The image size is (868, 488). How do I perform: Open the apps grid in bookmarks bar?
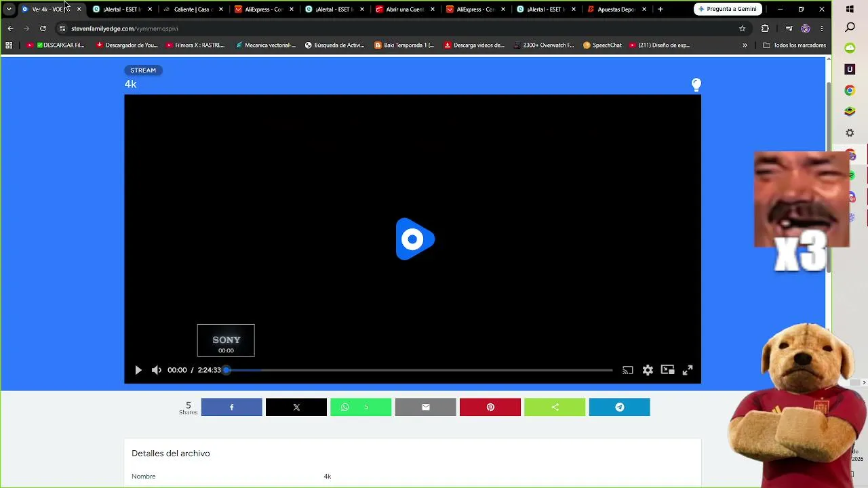(9, 45)
